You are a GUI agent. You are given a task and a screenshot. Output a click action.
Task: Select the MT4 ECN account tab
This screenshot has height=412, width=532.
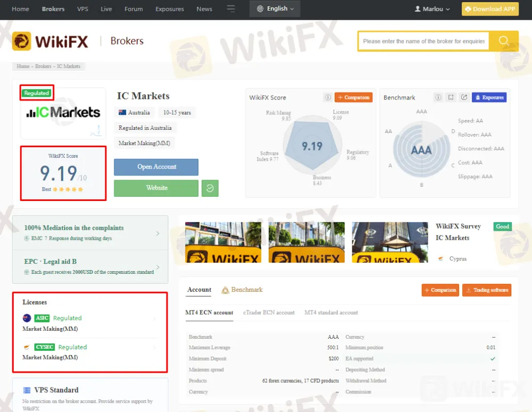tap(209, 313)
